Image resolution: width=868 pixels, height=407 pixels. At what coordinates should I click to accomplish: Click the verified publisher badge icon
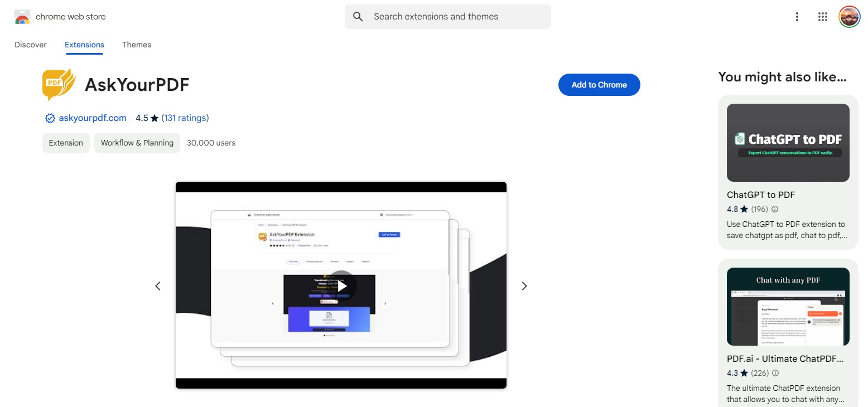(50, 118)
